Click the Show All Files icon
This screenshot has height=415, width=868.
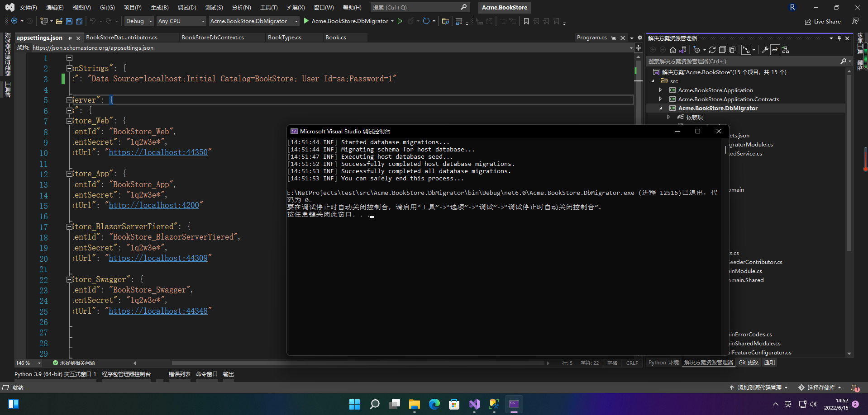[732, 50]
